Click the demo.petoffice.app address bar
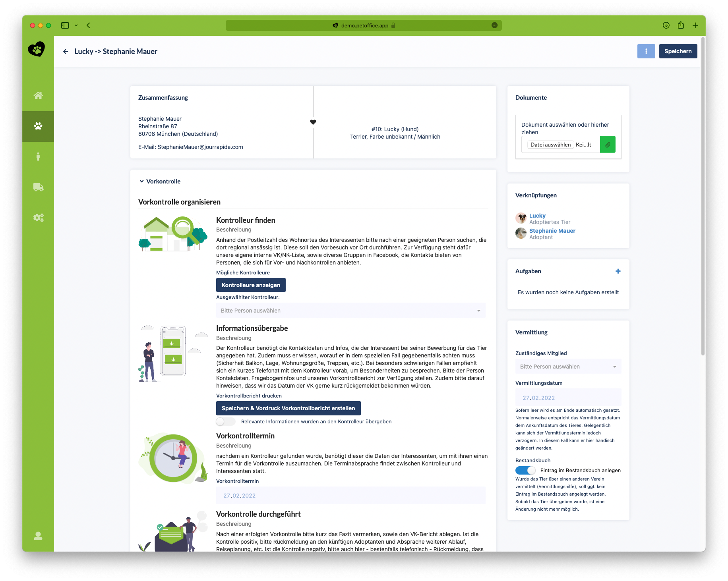The height and width of the screenshot is (581, 728). (x=364, y=25)
